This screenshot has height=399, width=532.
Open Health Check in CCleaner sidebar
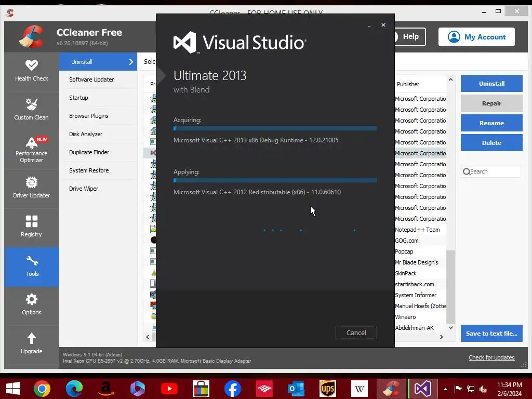click(32, 71)
